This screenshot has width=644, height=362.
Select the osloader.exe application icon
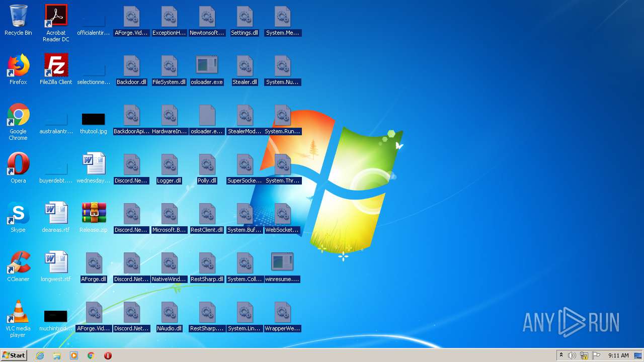207,69
